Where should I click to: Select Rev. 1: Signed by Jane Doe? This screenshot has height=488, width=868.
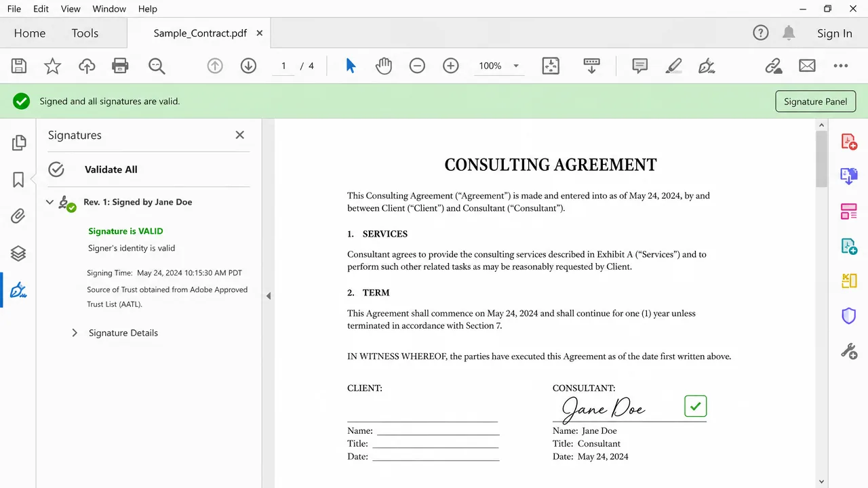138,202
